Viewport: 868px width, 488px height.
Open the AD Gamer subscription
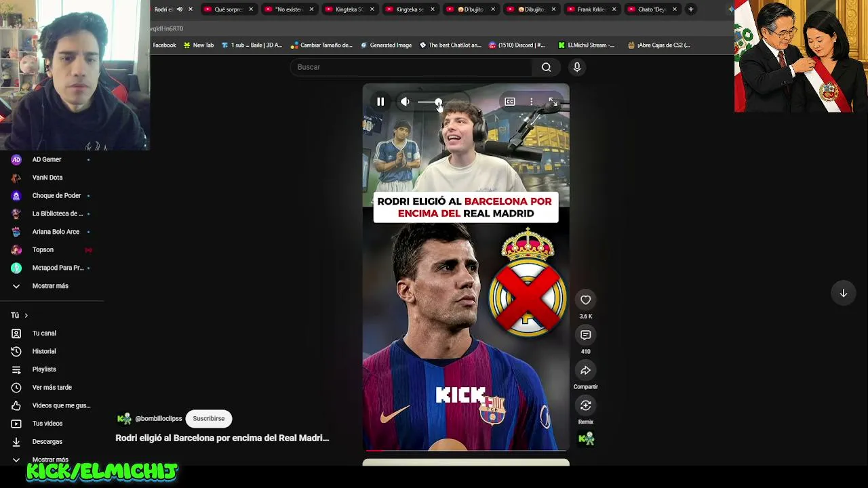click(x=47, y=159)
